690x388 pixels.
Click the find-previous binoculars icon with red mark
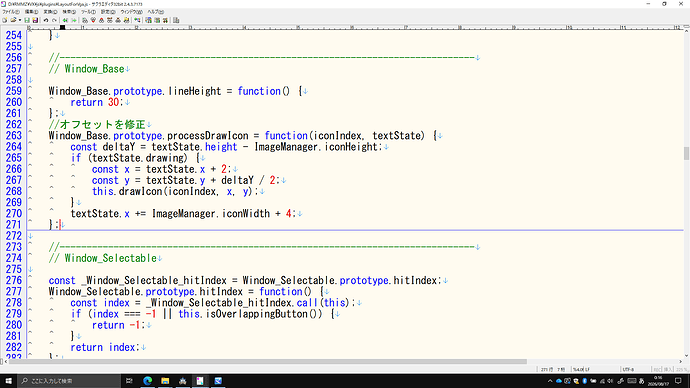pyautogui.click(x=101, y=20)
